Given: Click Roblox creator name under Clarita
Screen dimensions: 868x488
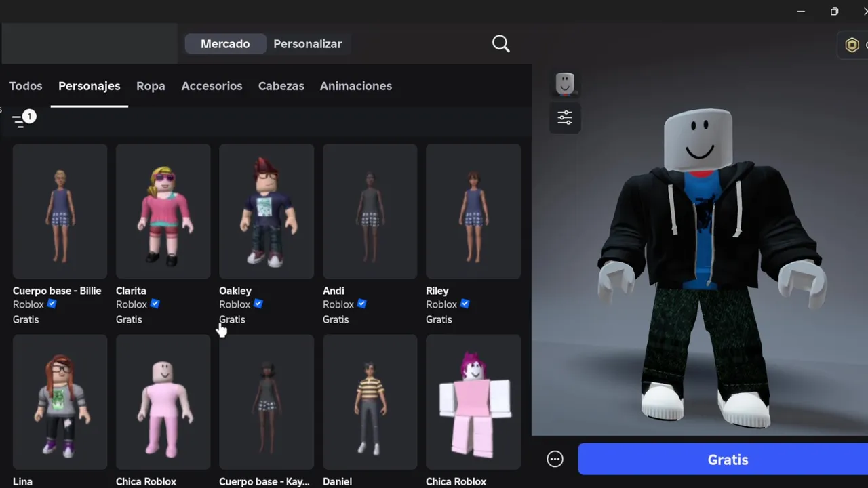Looking at the screenshot, I should click(x=132, y=304).
